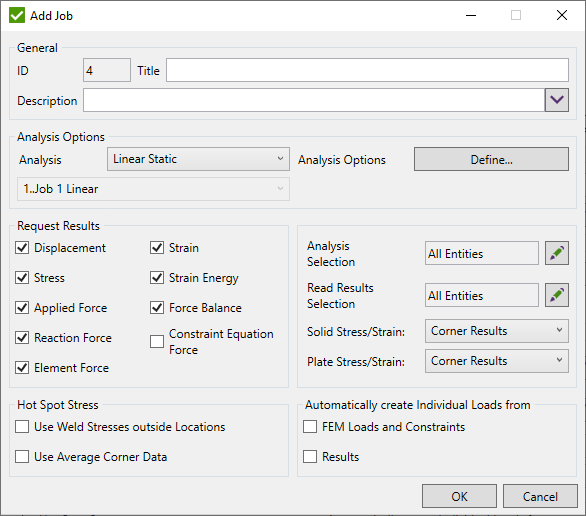The image size is (586, 516).
Task: Click the Cancel button
Action: (540, 496)
